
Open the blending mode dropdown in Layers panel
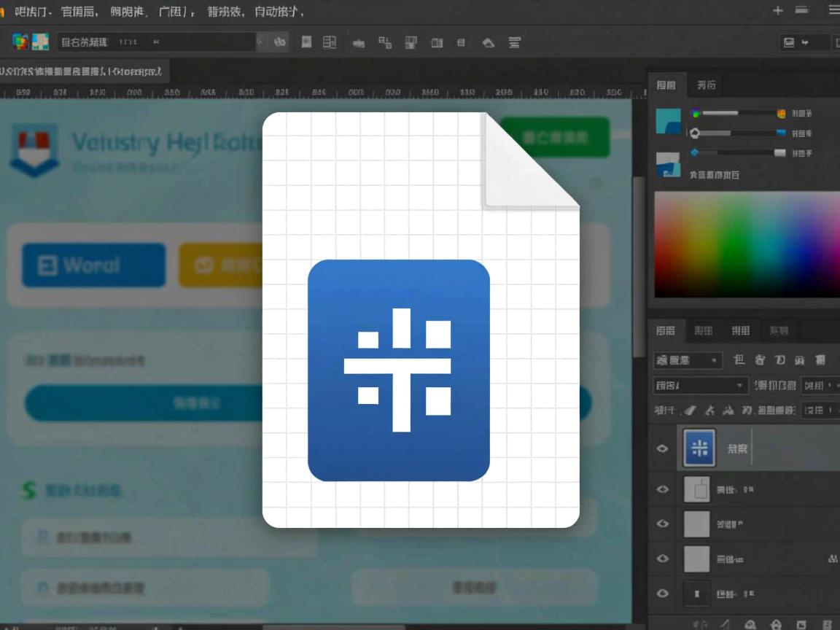click(x=700, y=385)
